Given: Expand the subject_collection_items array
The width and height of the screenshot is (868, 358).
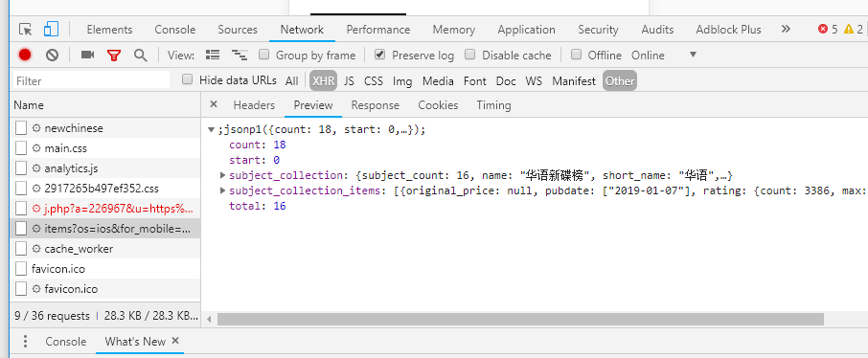Looking at the screenshot, I should (222, 190).
